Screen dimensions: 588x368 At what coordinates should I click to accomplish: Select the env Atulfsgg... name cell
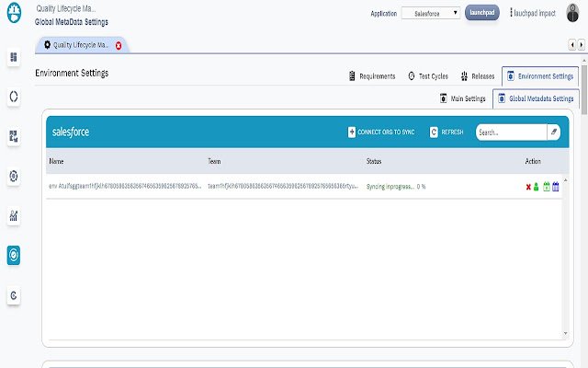(x=125, y=186)
